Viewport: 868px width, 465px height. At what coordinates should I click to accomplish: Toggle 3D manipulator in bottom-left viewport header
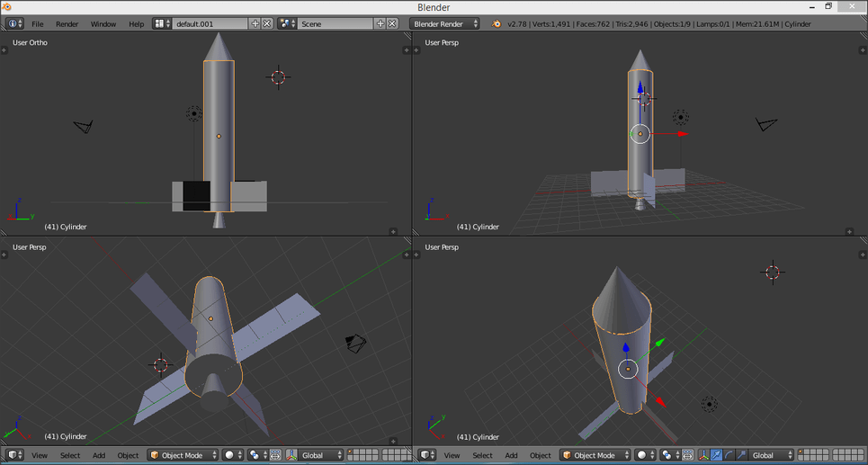point(291,455)
